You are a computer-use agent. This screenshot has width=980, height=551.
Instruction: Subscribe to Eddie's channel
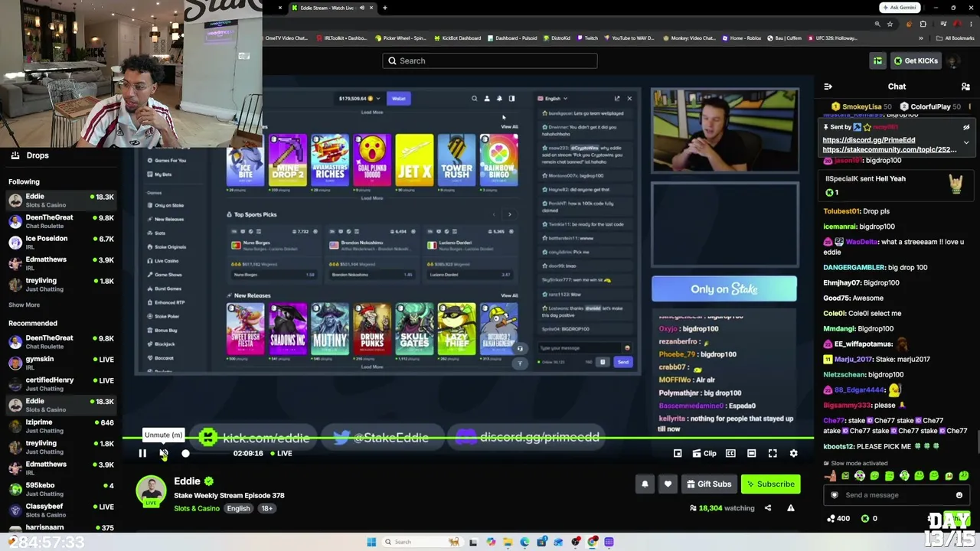[770, 484]
